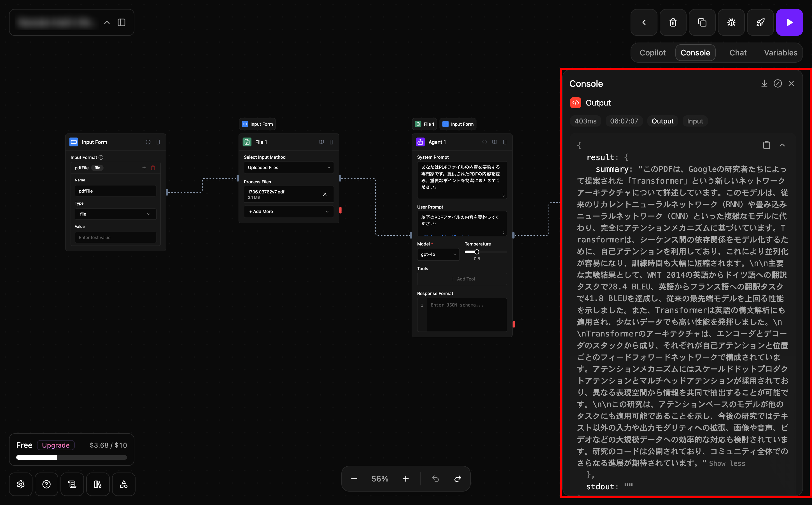Download console output with download icon
Screen dimensions: 812x505
click(764, 83)
